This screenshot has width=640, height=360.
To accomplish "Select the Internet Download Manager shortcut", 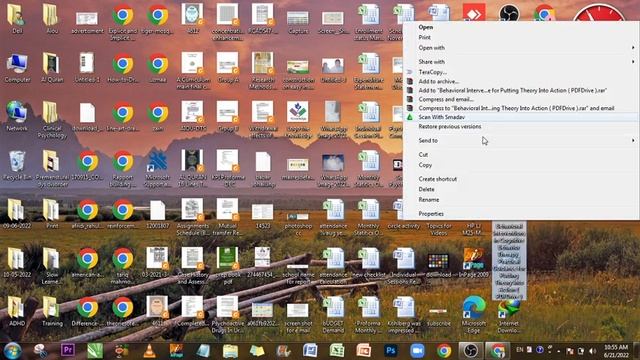I will click(x=509, y=309).
